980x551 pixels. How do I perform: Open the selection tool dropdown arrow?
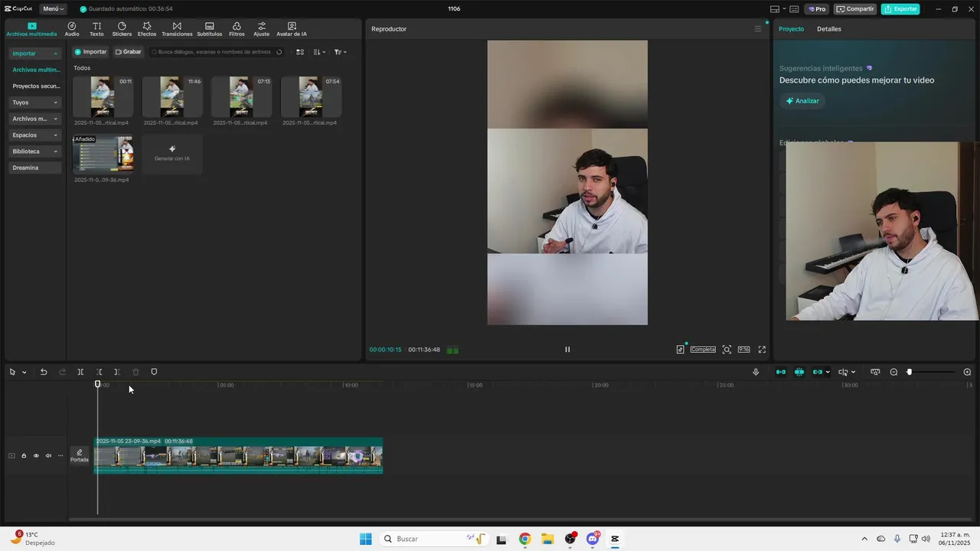pyautogui.click(x=24, y=373)
